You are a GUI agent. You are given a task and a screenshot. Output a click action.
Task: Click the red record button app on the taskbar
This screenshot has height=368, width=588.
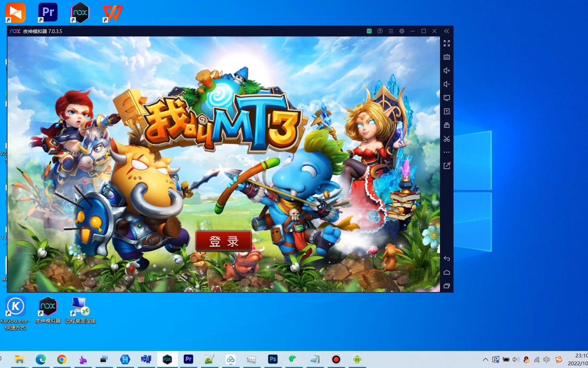tap(336, 359)
